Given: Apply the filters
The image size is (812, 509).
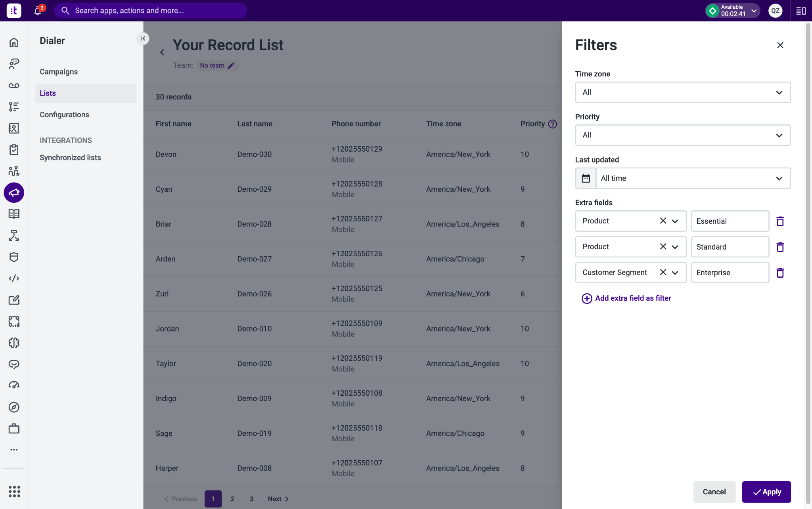Looking at the screenshot, I should [766, 492].
